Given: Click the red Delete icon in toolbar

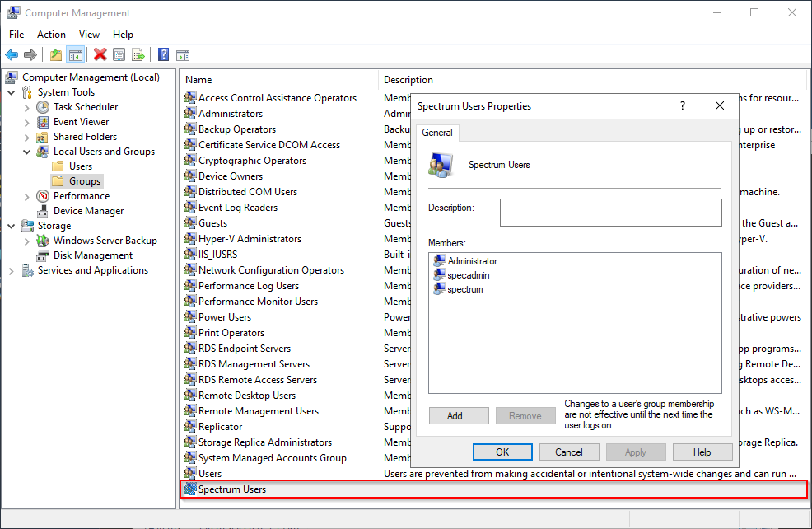Looking at the screenshot, I should click(100, 55).
